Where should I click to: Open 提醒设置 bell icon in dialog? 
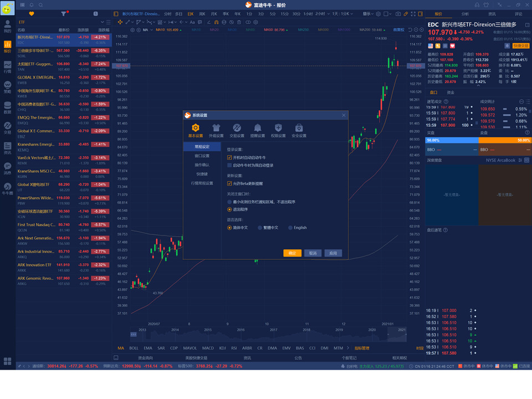[x=258, y=130]
